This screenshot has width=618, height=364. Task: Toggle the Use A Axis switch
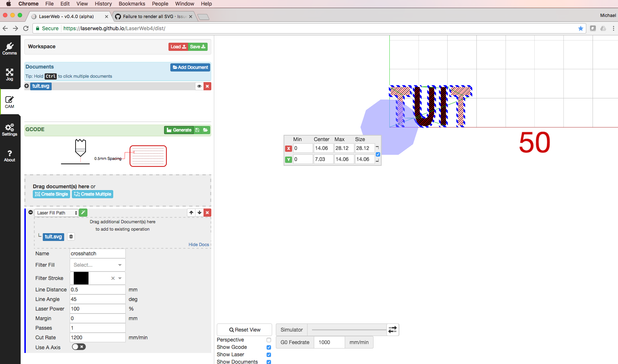pos(79,347)
